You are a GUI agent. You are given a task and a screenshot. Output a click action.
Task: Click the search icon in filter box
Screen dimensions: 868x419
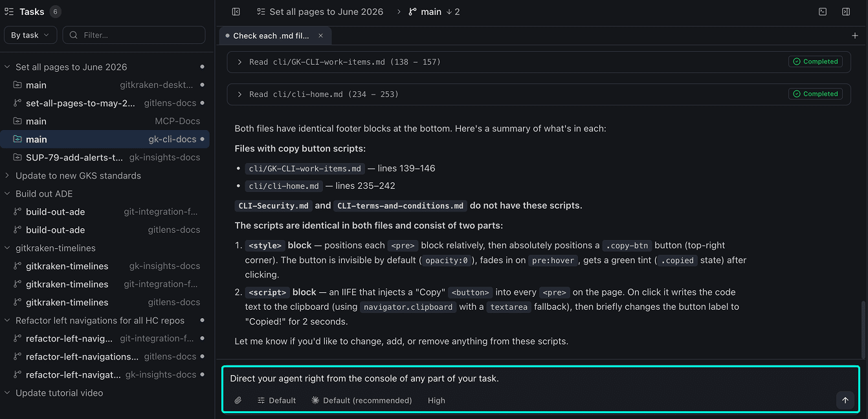coord(74,35)
